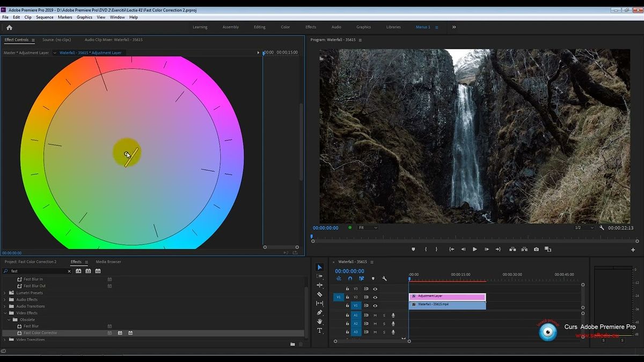The width and height of the screenshot is (644, 362).
Task: Filter by 32-bit Color effects
Action: click(x=88, y=271)
